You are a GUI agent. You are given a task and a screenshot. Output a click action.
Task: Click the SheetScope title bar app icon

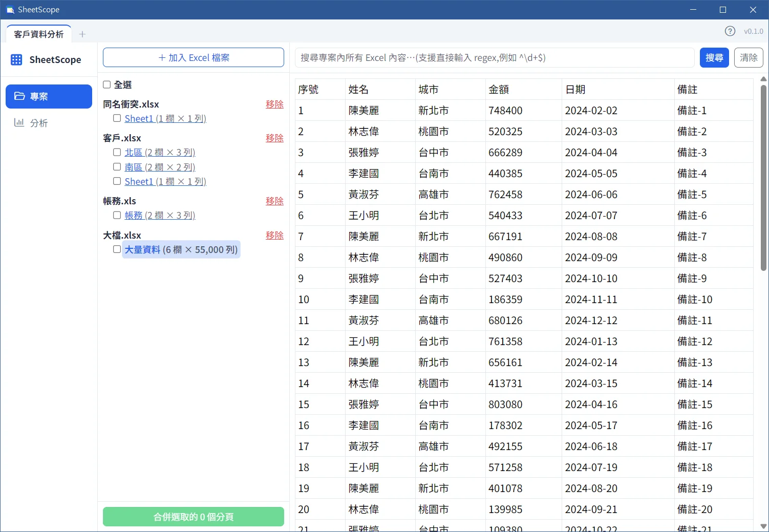point(10,10)
